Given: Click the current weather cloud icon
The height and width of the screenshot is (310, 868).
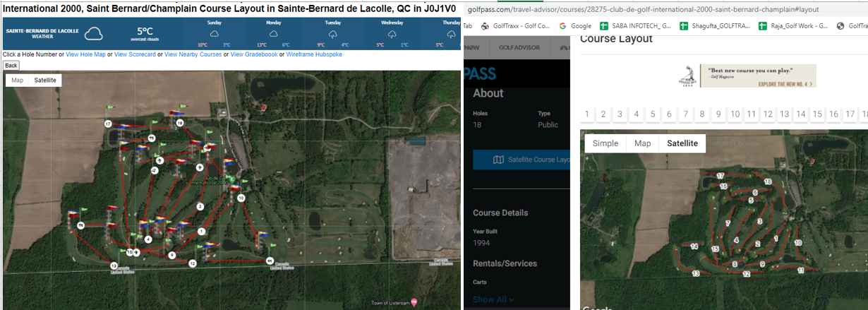Looking at the screenshot, I should tap(93, 34).
